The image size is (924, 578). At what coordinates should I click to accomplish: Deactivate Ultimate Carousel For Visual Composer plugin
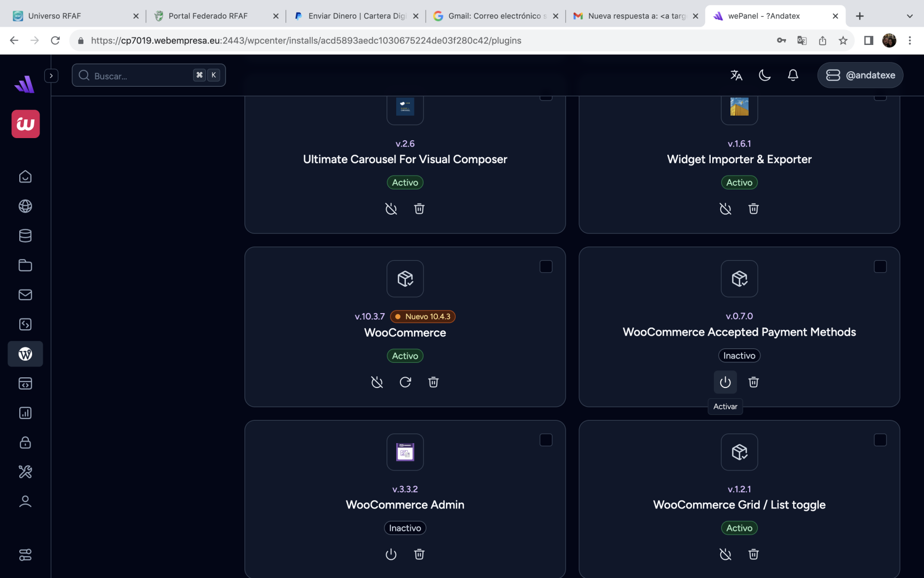391,209
